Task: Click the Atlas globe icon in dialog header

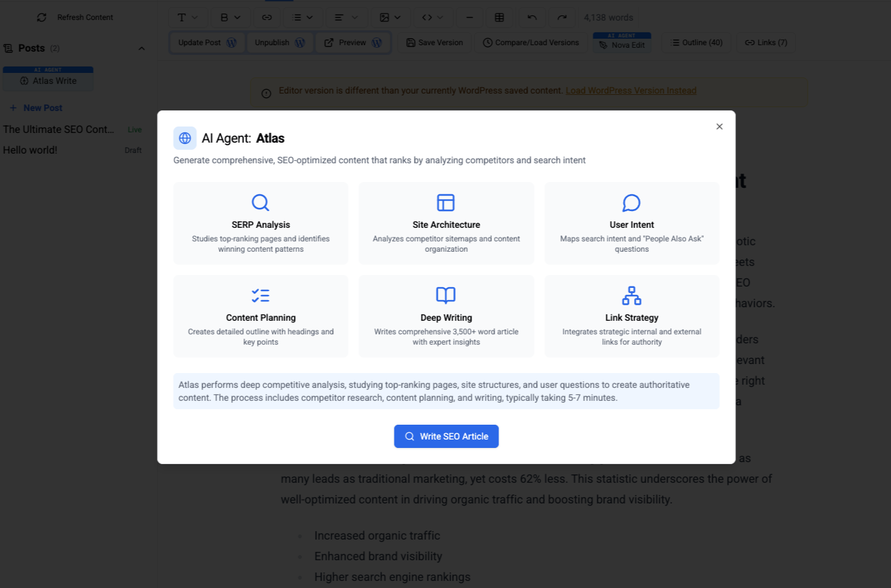Action: [185, 138]
